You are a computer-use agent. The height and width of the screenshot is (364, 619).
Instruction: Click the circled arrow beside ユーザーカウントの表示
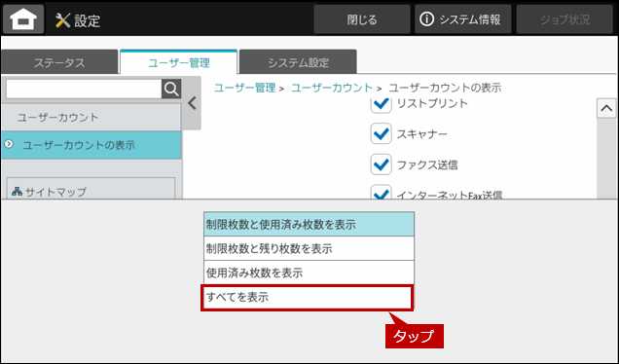pyautogui.click(x=9, y=144)
